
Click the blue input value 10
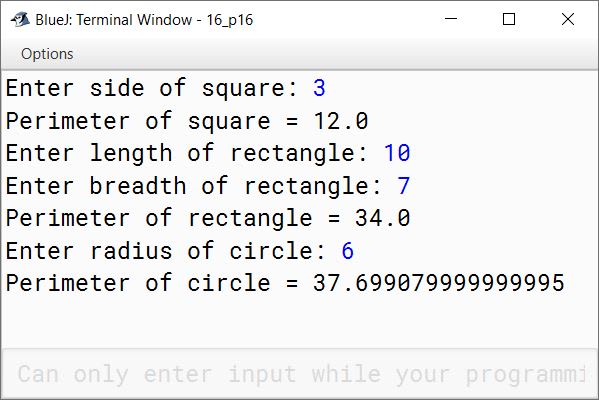click(397, 153)
